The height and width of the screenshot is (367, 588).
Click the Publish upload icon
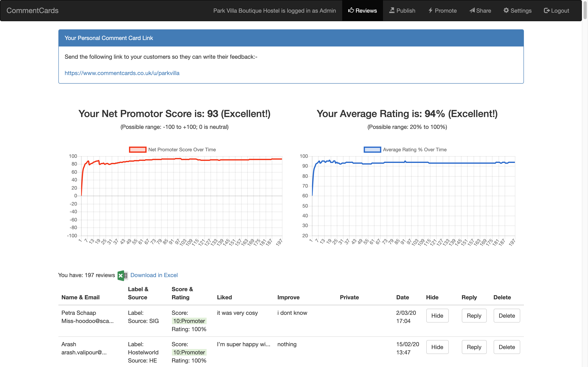point(392,10)
